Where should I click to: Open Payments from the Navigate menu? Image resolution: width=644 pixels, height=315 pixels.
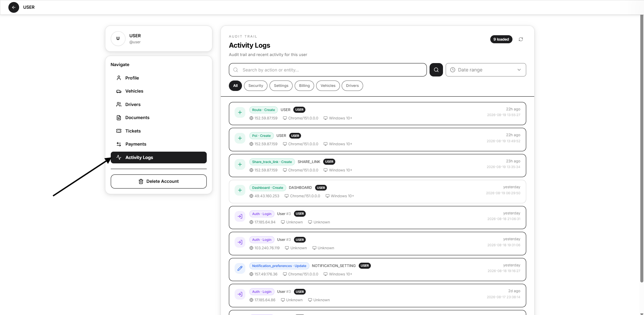[x=159, y=144]
